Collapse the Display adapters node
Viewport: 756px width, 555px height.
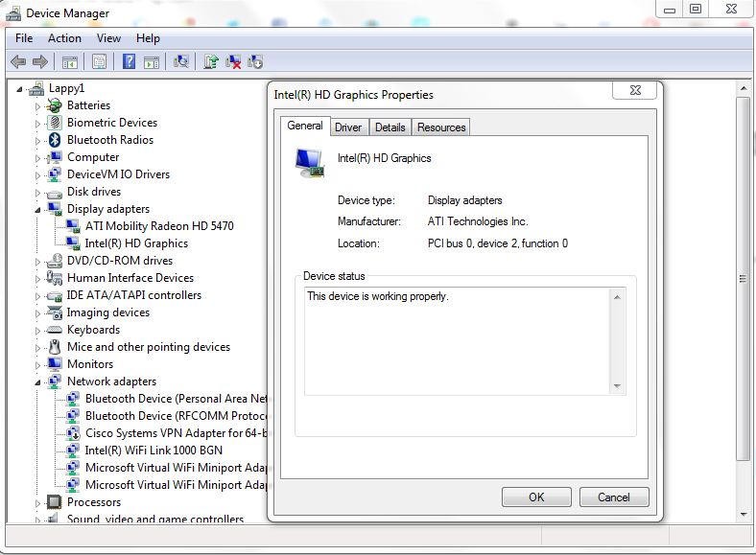[37, 210]
